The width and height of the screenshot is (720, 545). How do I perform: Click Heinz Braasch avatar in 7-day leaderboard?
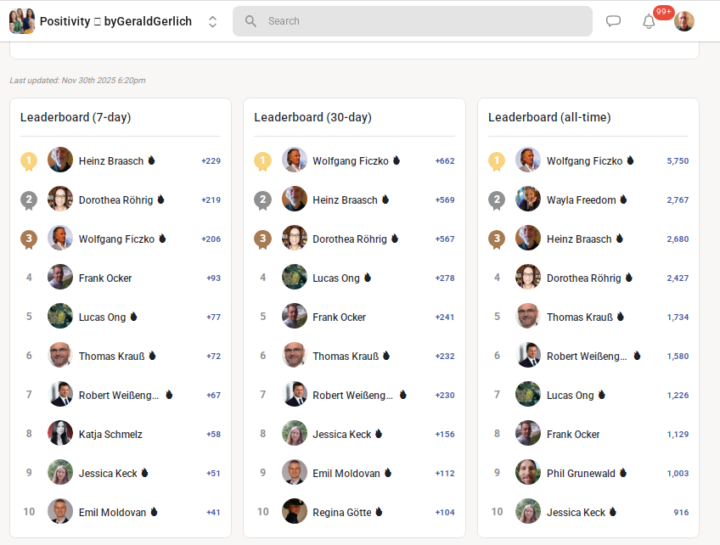click(x=60, y=160)
